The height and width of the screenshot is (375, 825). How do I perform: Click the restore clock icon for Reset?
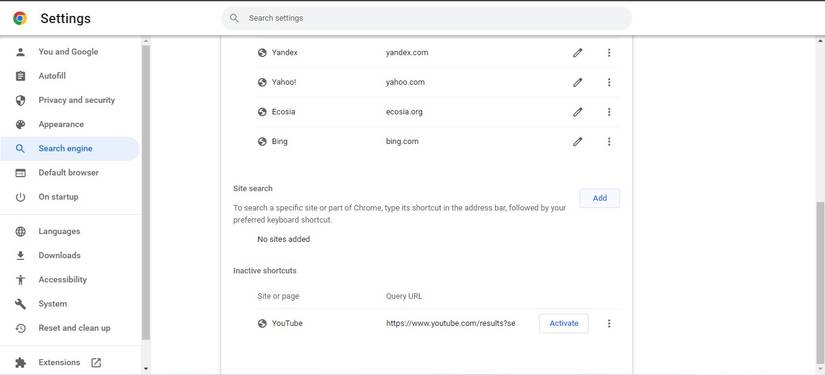[21, 328]
